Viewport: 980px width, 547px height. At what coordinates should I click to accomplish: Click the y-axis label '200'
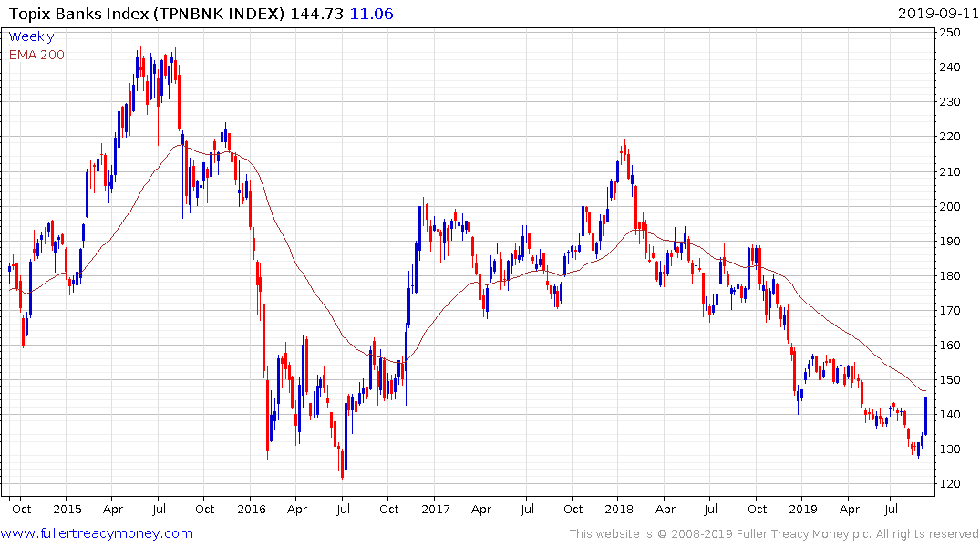pos(950,206)
